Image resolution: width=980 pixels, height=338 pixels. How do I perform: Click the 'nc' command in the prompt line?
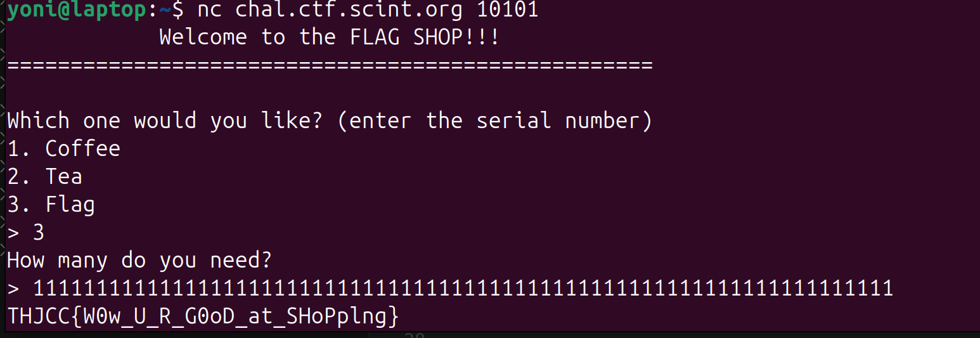point(210,10)
